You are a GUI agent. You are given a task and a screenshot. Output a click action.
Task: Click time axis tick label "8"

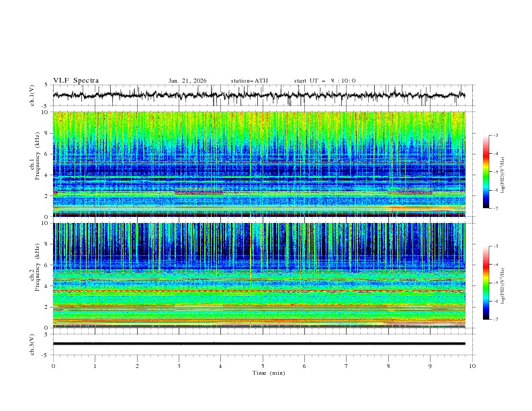point(388,366)
